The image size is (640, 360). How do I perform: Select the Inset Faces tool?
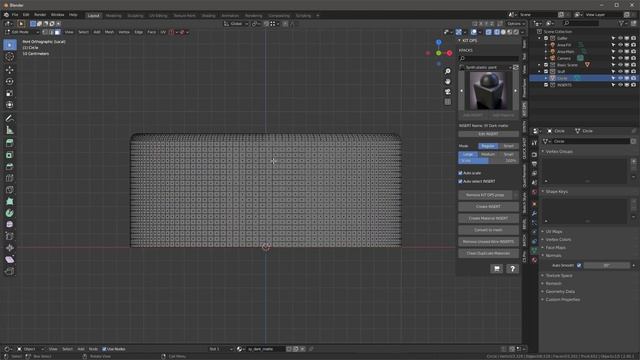click(9, 155)
